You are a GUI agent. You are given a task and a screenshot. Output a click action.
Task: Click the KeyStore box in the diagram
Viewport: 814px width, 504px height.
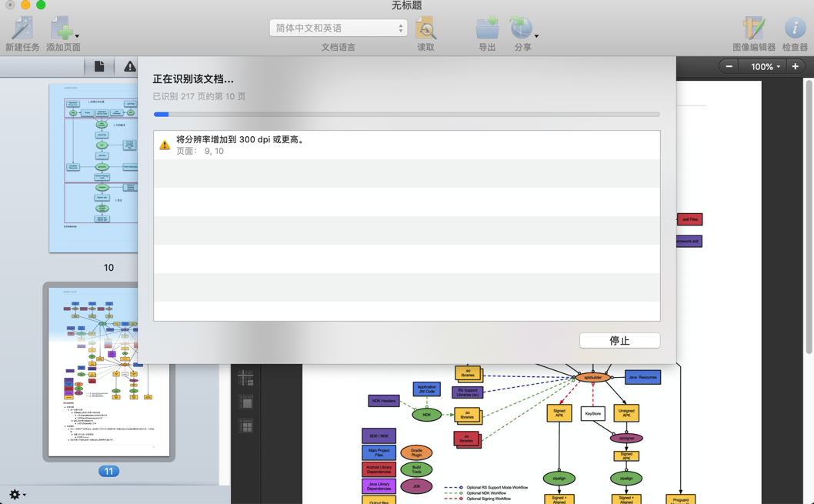click(x=593, y=414)
